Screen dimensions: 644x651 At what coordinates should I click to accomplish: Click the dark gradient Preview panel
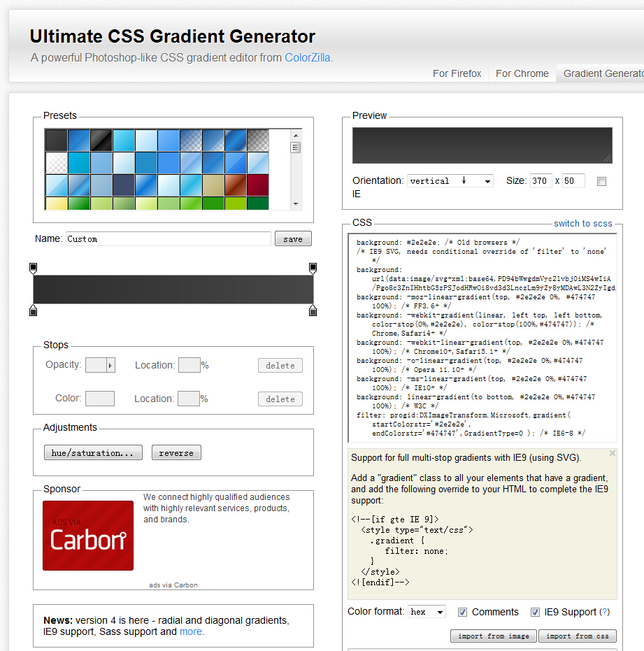482,145
